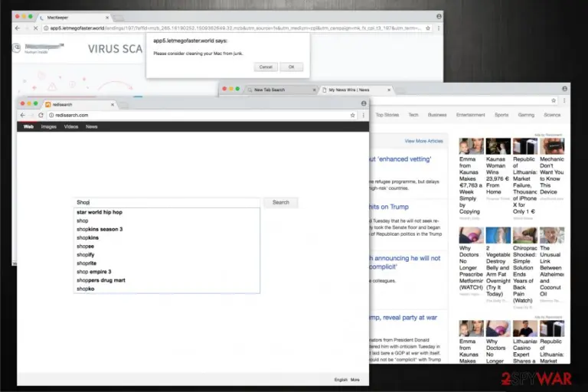The image size is (588, 392).
Task: Open the redisearch window's Chrome menu dots
Action: (x=364, y=115)
